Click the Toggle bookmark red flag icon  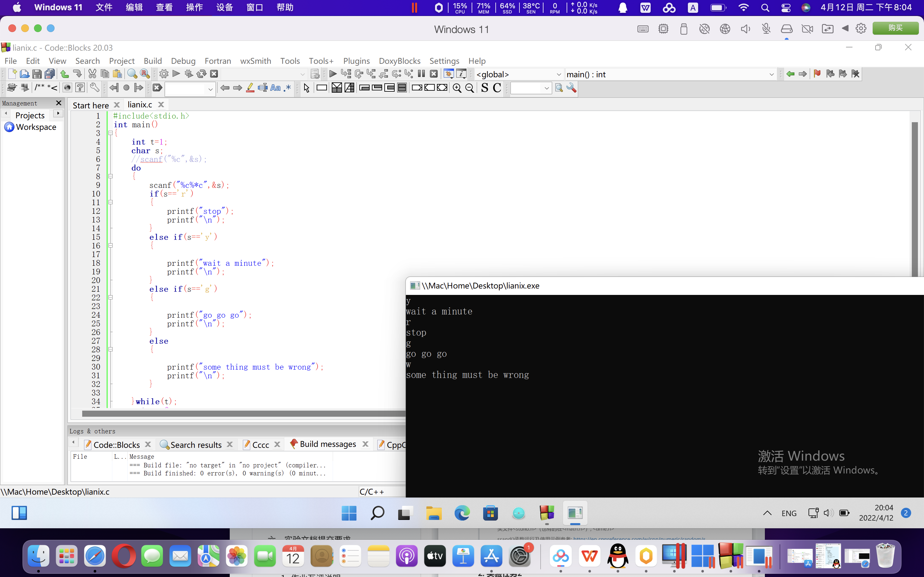point(817,74)
